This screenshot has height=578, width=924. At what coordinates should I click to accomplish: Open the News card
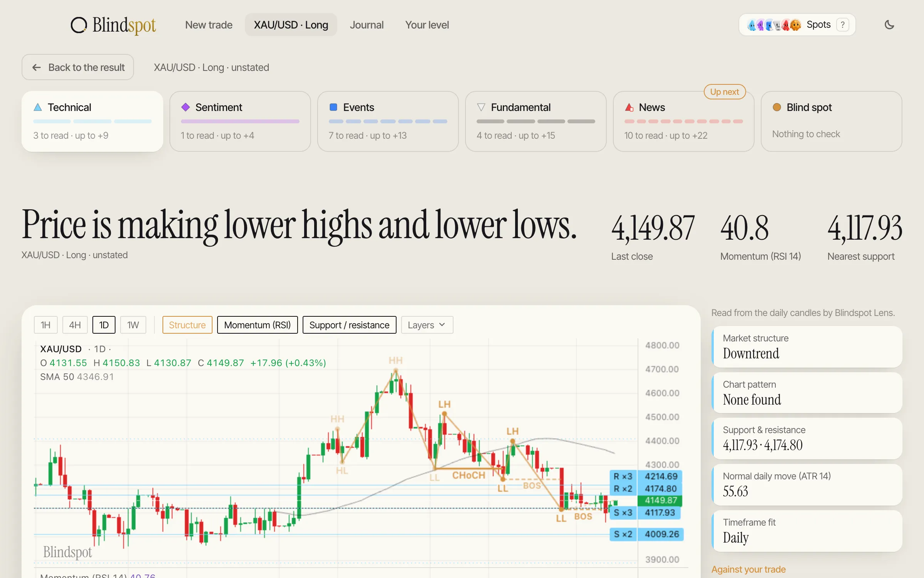pyautogui.click(x=684, y=121)
